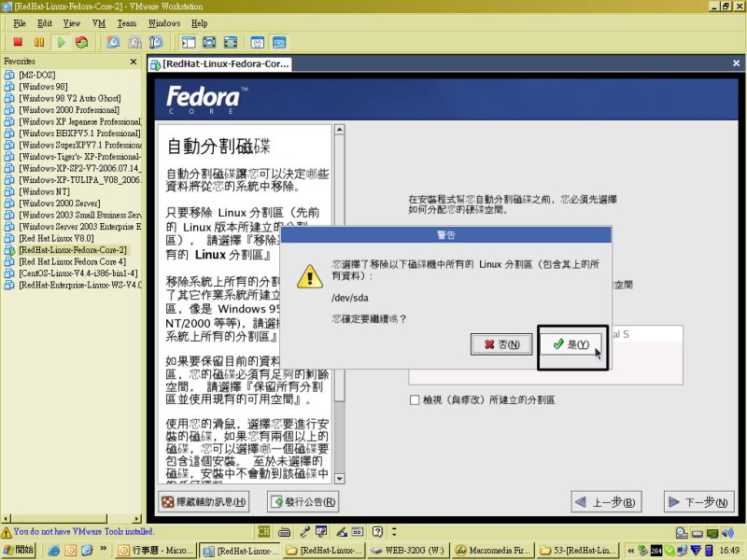Select the [RedHat-Linux-Fedora-Cor... VM tab

click(x=219, y=63)
